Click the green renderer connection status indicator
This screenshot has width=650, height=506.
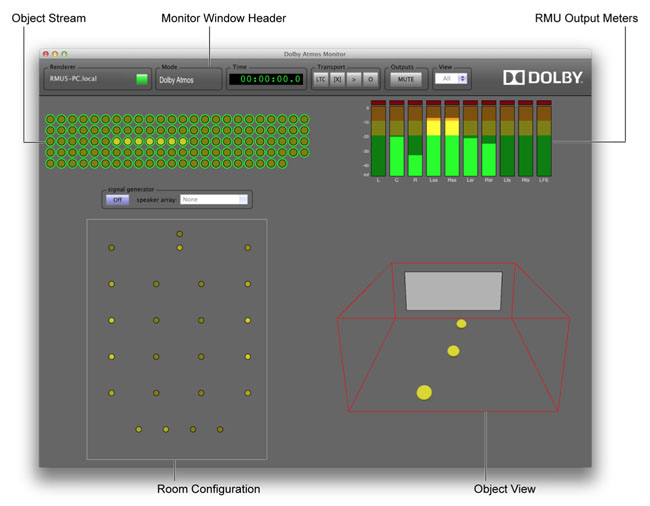tap(142, 79)
